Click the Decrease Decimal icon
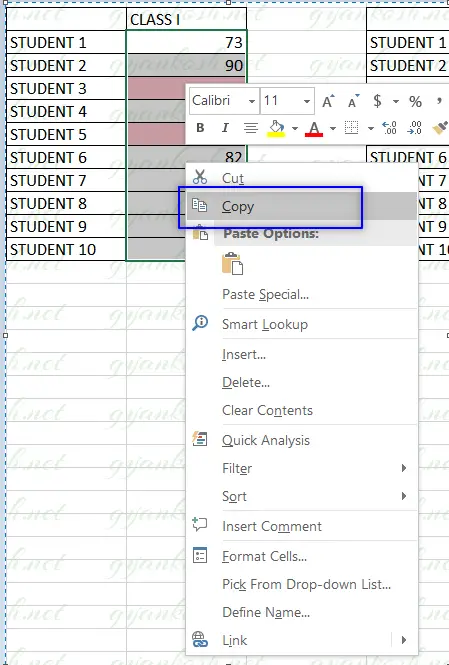This screenshot has height=665, width=449. pos(414,128)
